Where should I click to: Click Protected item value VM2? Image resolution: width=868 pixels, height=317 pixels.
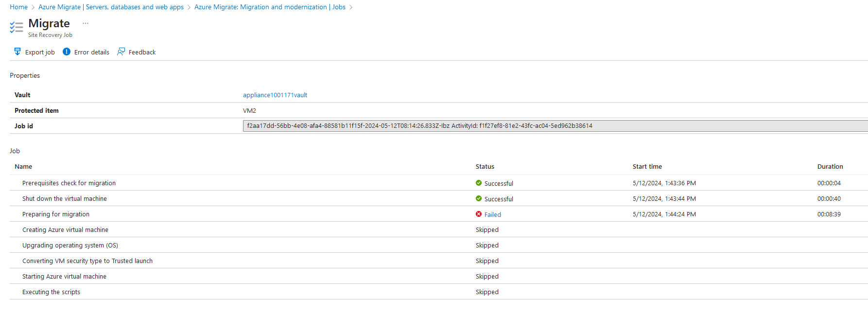click(249, 110)
